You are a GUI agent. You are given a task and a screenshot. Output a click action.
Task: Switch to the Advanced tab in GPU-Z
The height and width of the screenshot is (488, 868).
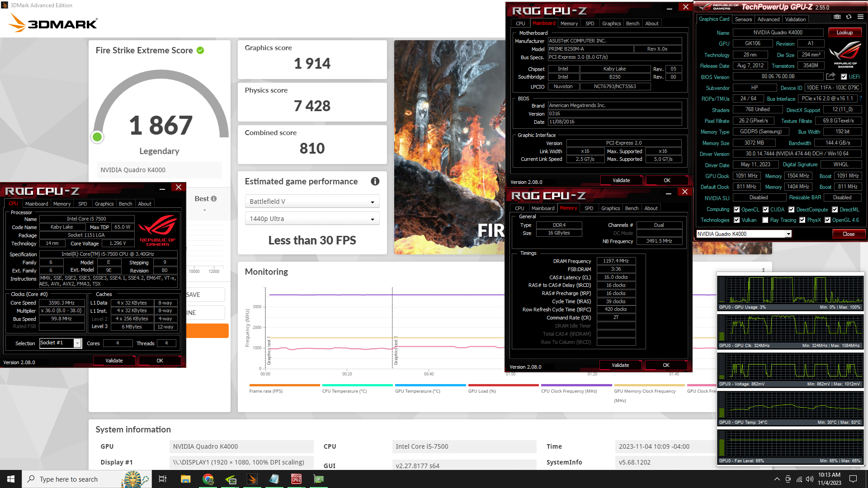coord(769,19)
